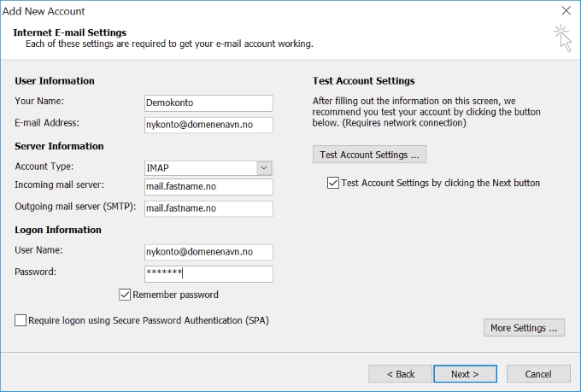
Task: Focus the Your Name field with Demokonto
Action: click(208, 103)
